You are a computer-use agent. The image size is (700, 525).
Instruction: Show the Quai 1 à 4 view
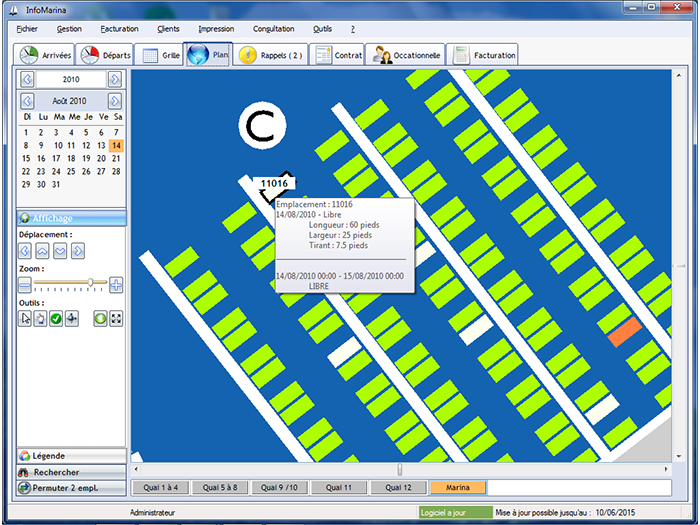(161, 488)
